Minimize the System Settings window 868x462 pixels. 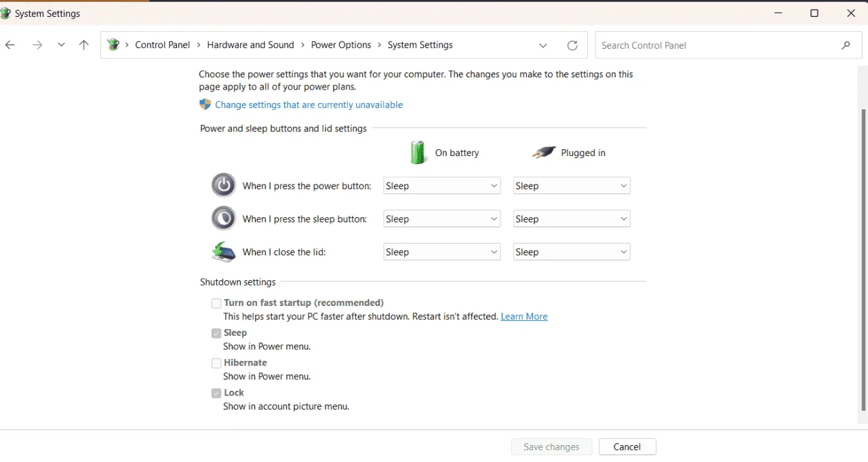(x=778, y=14)
